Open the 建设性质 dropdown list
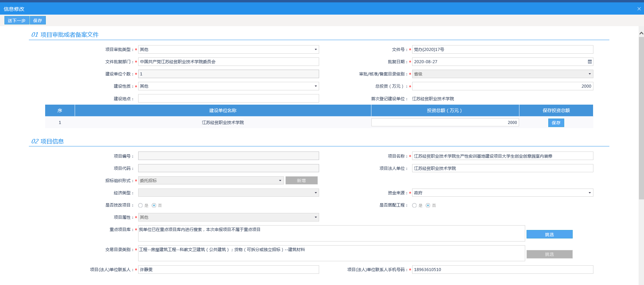Viewport: 644px width, 285px height. pyautogui.click(x=315, y=86)
